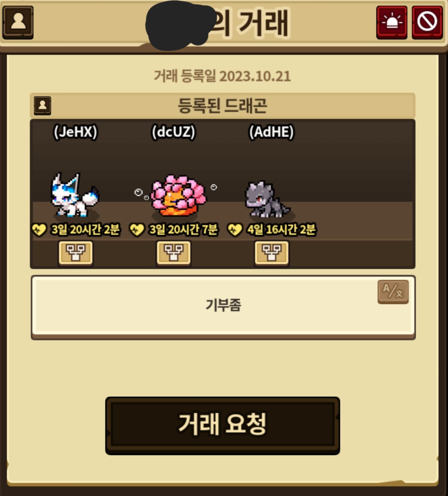Viewport: 448px width, 496px height.
Task: View the lineage tree for dragon JeHX
Action: (75, 253)
